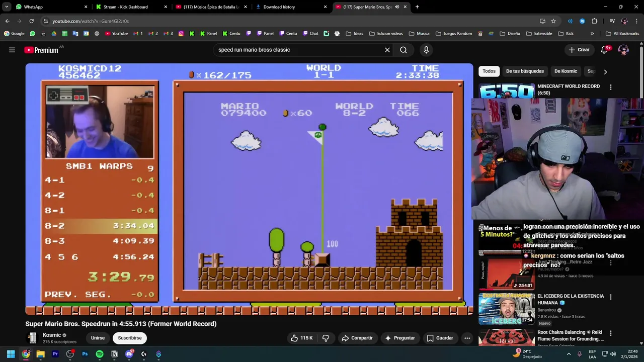Show hidden bookmarks with the chevron
The width and height of the screenshot is (644, 362).
coord(592,34)
